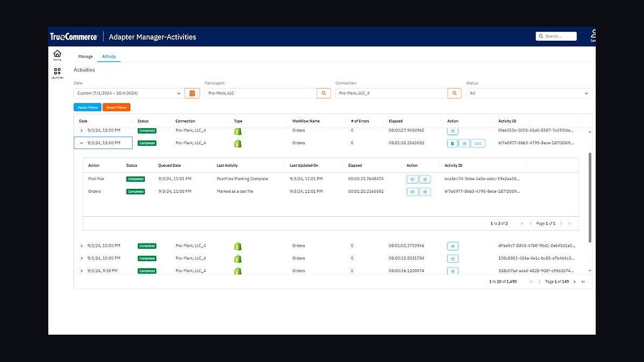
Task: Click elapsed value 00:01:02.3753946
Action: click(406, 246)
